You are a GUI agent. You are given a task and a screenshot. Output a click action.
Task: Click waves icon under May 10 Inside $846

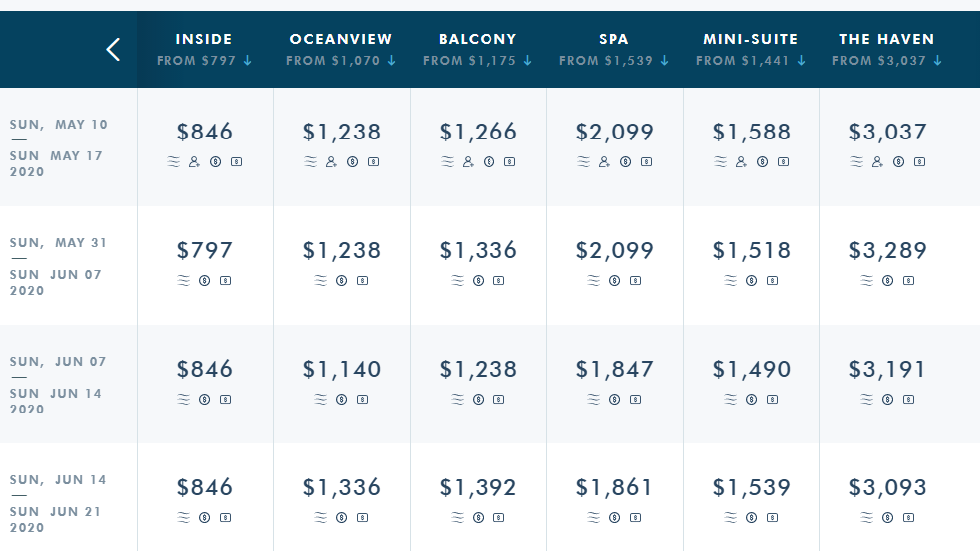coord(175,161)
